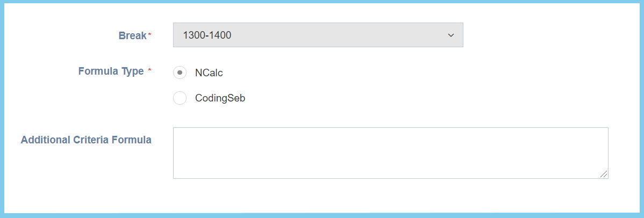The height and width of the screenshot is (218, 644).
Task: Open the Break dropdown showing 1300-1400
Action: pyautogui.click(x=318, y=35)
